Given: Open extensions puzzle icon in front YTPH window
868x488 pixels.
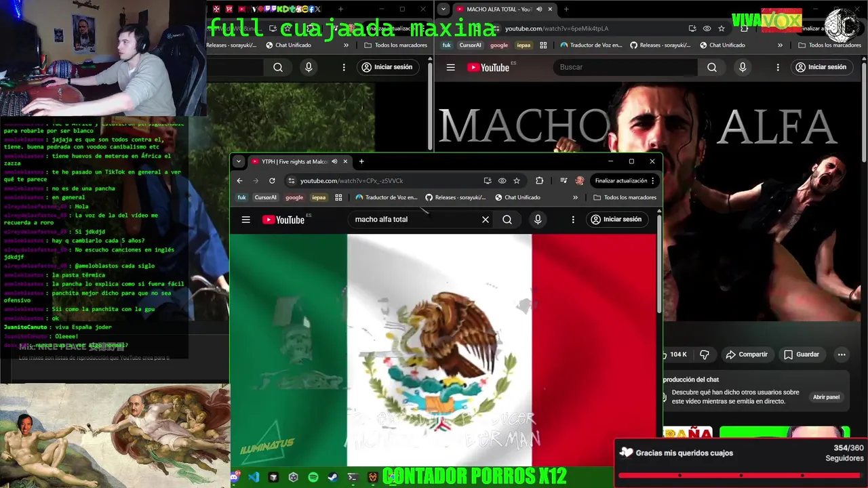Looking at the screenshot, I should point(539,181).
